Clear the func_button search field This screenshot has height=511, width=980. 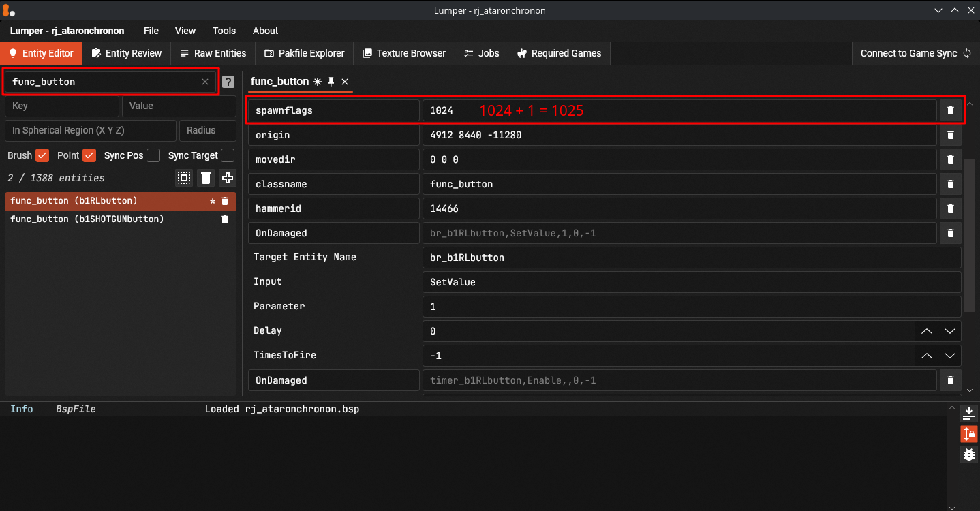(205, 82)
